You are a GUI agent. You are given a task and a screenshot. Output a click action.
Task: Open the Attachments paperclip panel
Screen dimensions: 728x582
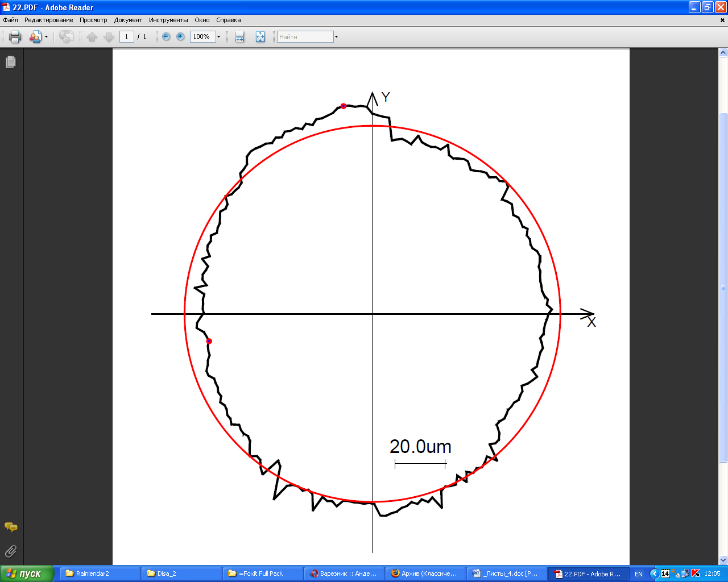coord(11,551)
